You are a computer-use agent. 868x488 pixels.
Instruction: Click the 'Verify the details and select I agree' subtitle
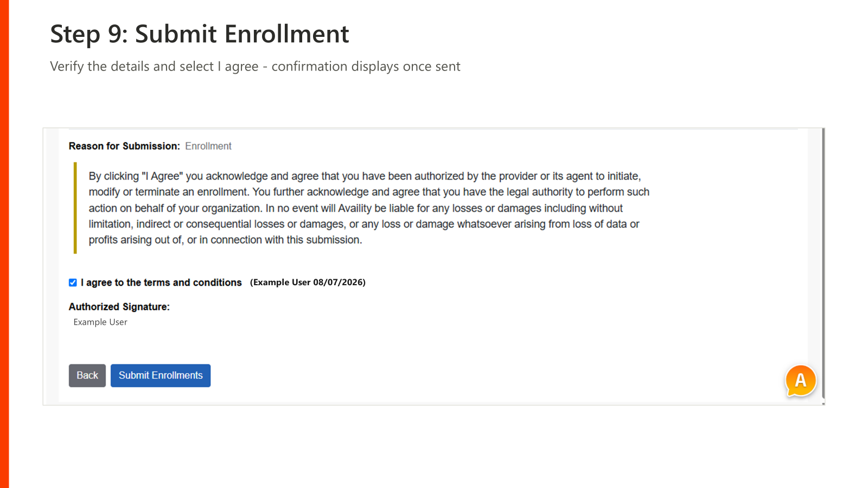(255, 66)
